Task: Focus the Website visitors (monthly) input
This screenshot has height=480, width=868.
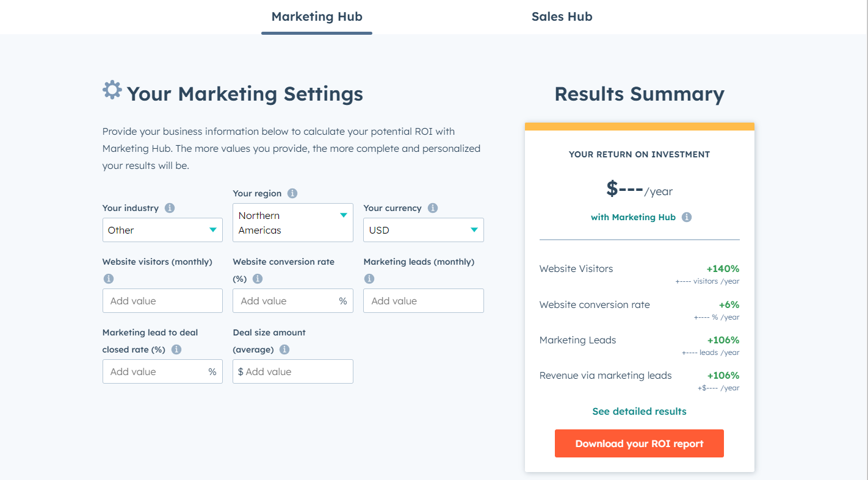Action: click(x=162, y=301)
